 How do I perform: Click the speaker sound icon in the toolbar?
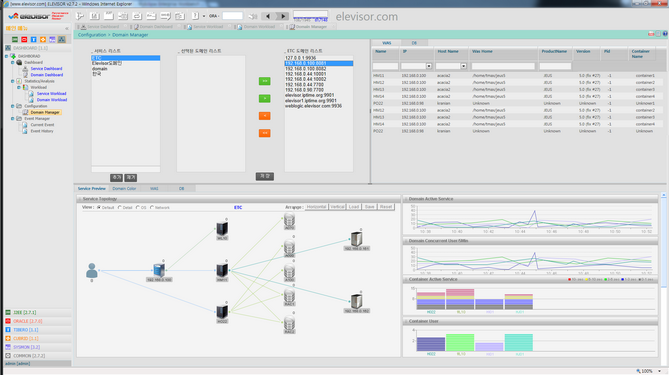tap(253, 16)
